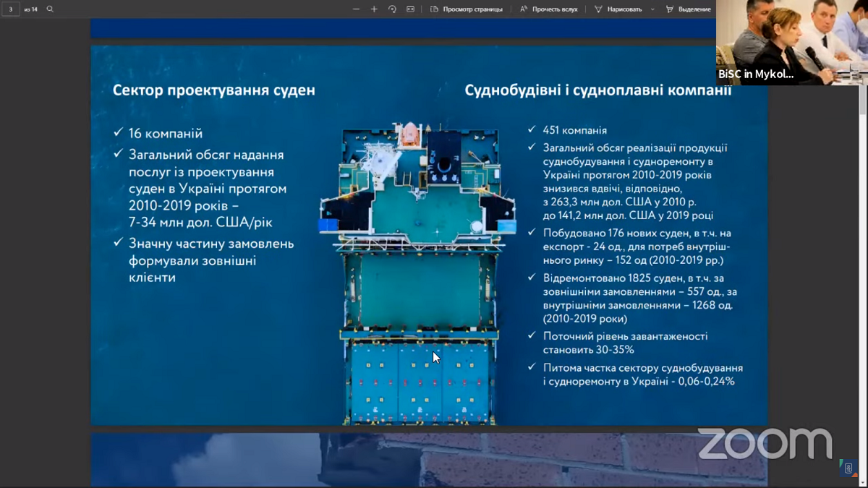This screenshot has width=868, height=488.
Task: Zoom out with the minus icon
Action: point(356,9)
